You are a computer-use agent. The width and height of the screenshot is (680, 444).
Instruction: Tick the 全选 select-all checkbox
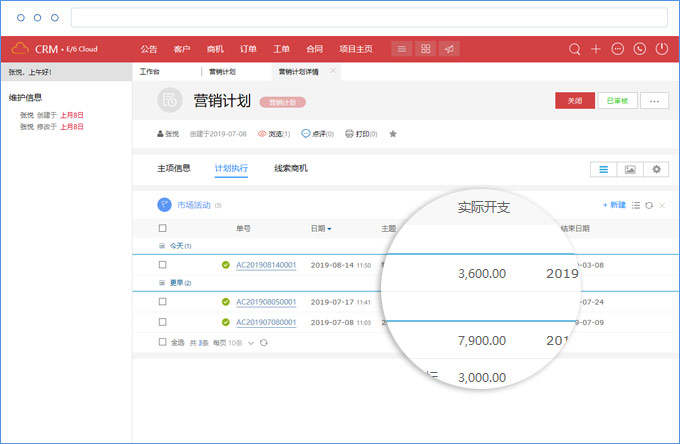click(163, 342)
